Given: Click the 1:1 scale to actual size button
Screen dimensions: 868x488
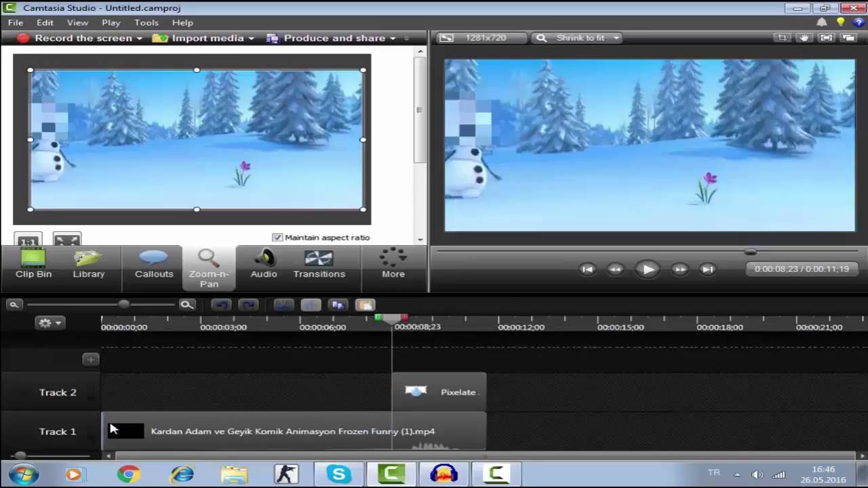Looking at the screenshot, I should [28, 241].
